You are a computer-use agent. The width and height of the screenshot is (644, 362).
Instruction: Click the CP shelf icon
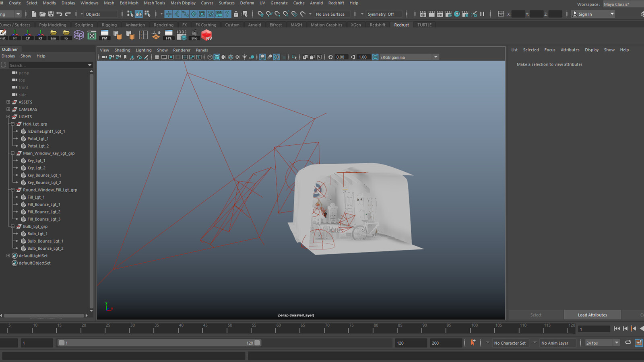coord(28,35)
